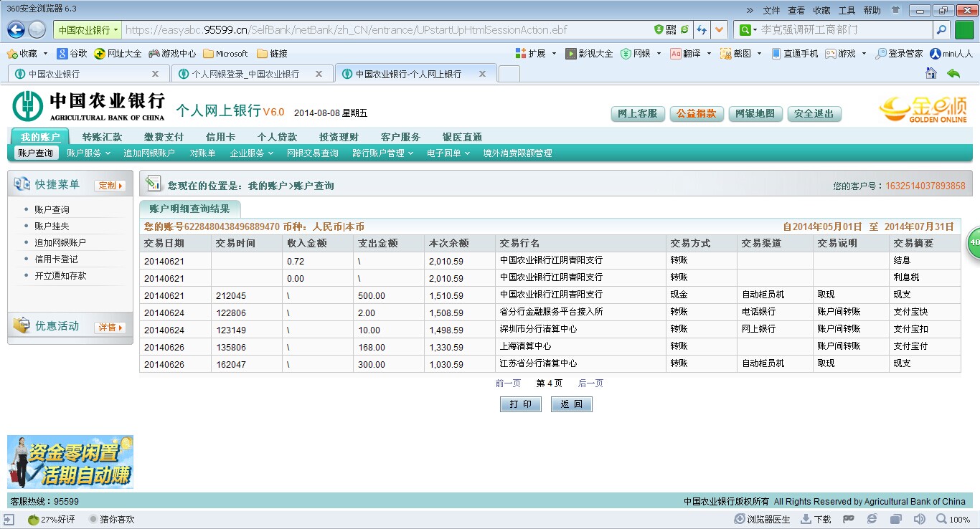This screenshot has height=529, width=980.
Task: Expand the 账户服务 submenu
Action: [x=88, y=153]
